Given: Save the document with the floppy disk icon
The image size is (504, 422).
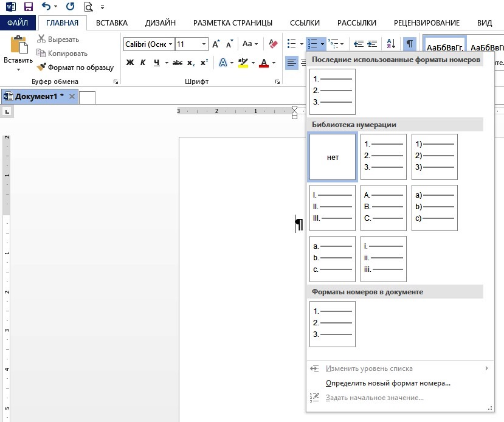Looking at the screenshot, I should 29,7.
